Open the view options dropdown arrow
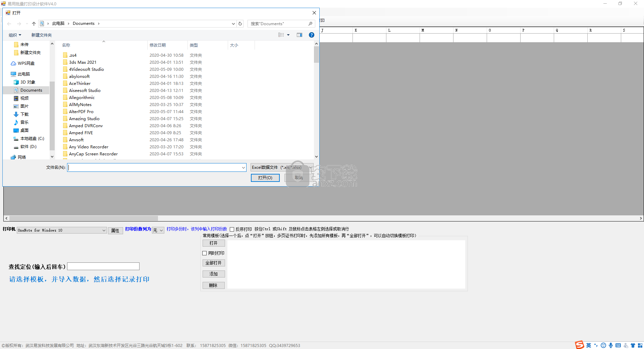The image size is (644, 349). tap(288, 35)
